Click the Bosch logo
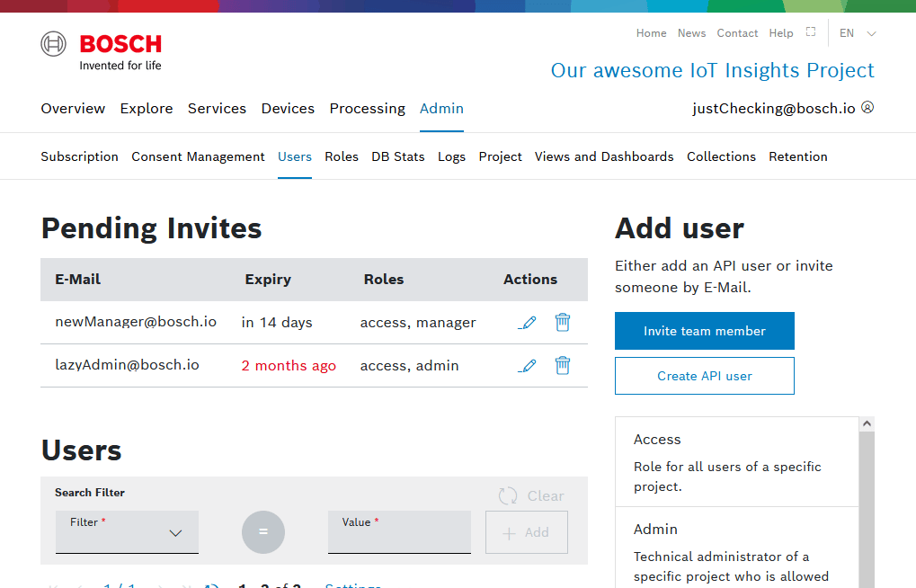Viewport: 916px width, 588px height. (x=102, y=51)
